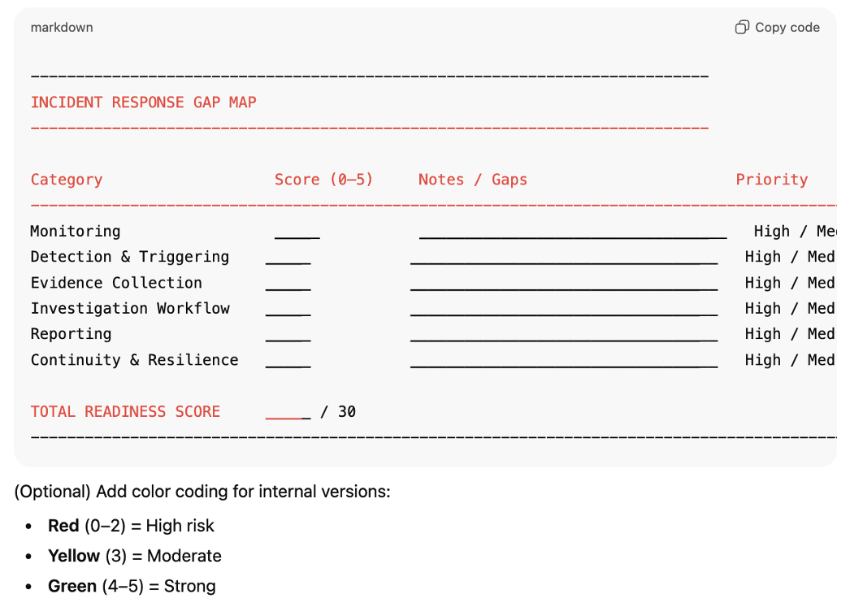Click the bold "Green" bullet text
863x616 pixels.
pyautogui.click(x=72, y=586)
